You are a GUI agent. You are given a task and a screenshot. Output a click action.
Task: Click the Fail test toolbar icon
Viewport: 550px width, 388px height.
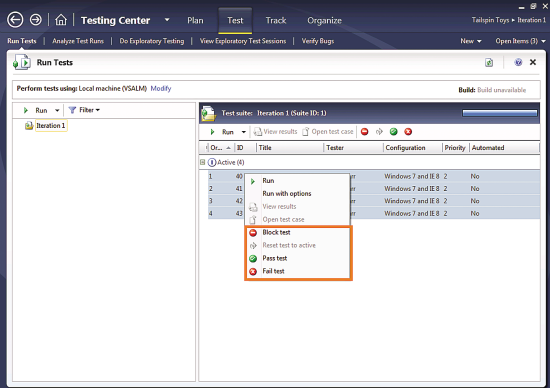pyautogui.click(x=408, y=132)
